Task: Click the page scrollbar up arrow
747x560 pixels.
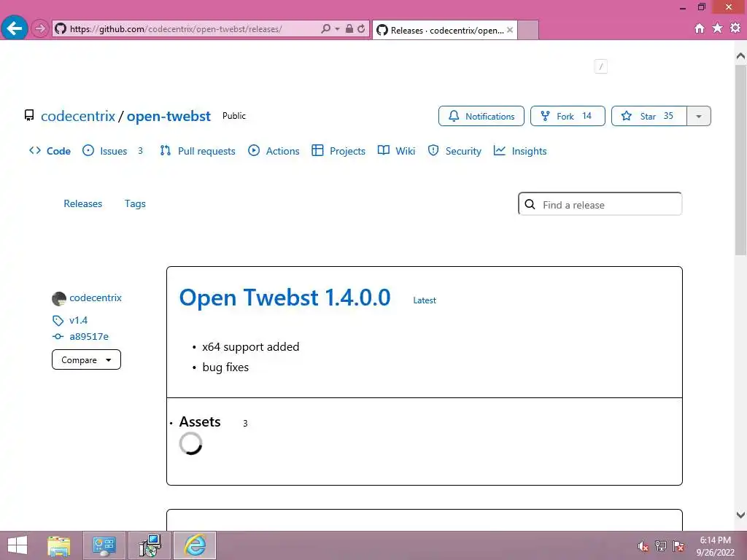Action: pos(740,56)
